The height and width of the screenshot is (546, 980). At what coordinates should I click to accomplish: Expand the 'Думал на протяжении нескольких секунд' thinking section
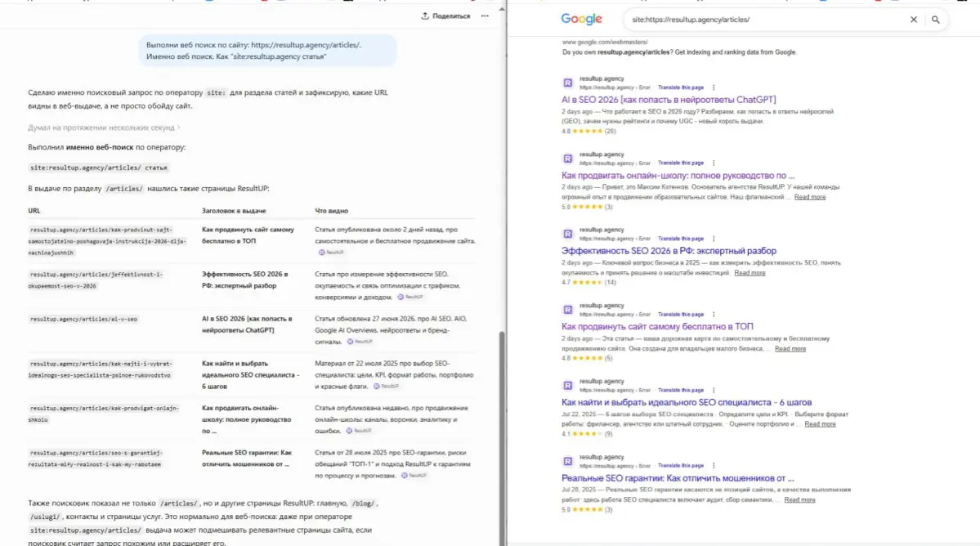point(104,128)
